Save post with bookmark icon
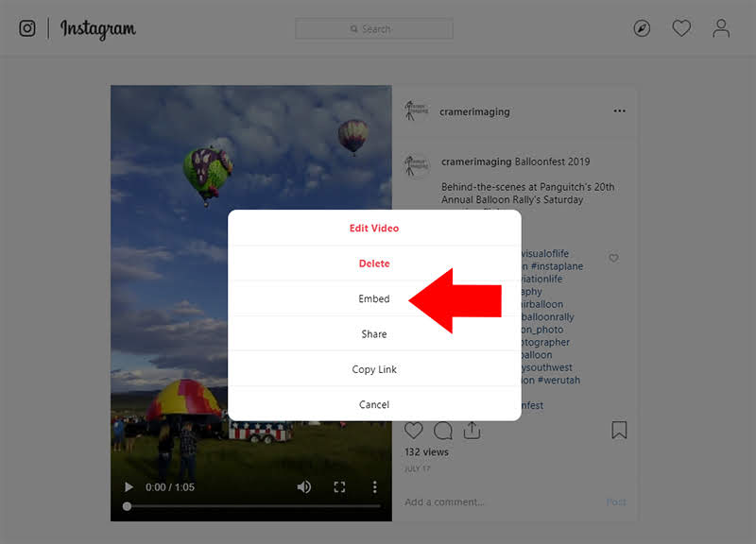The image size is (756, 544). pos(619,431)
